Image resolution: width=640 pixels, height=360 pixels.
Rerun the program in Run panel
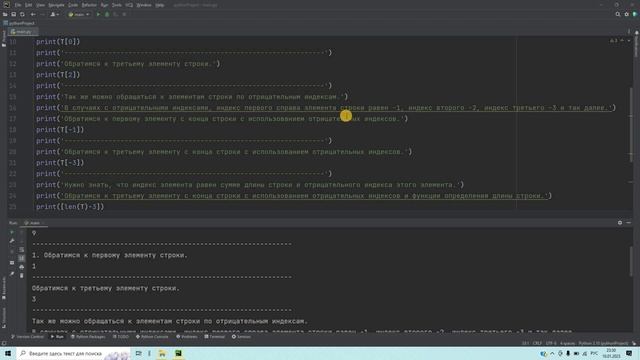click(x=12, y=232)
